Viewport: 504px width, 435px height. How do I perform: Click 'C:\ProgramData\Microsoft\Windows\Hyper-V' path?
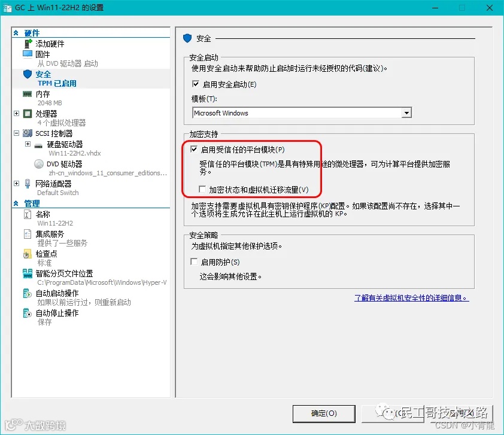(x=102, y=282)
